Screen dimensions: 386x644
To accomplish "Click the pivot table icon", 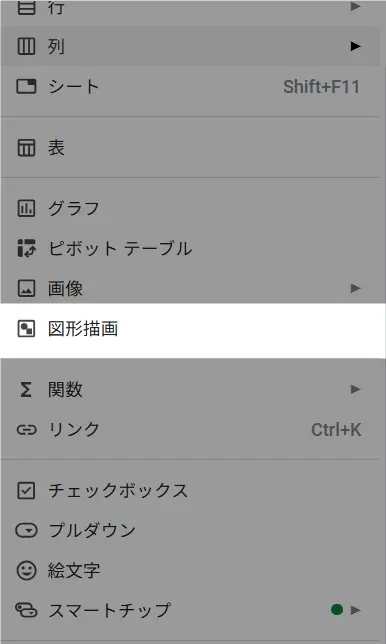I will [26, 248].
